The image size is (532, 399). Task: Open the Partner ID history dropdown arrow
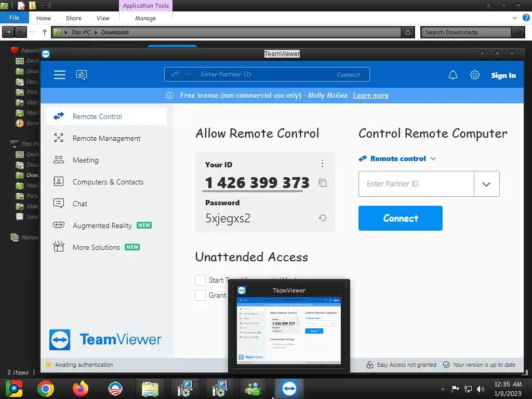point(486,184)
